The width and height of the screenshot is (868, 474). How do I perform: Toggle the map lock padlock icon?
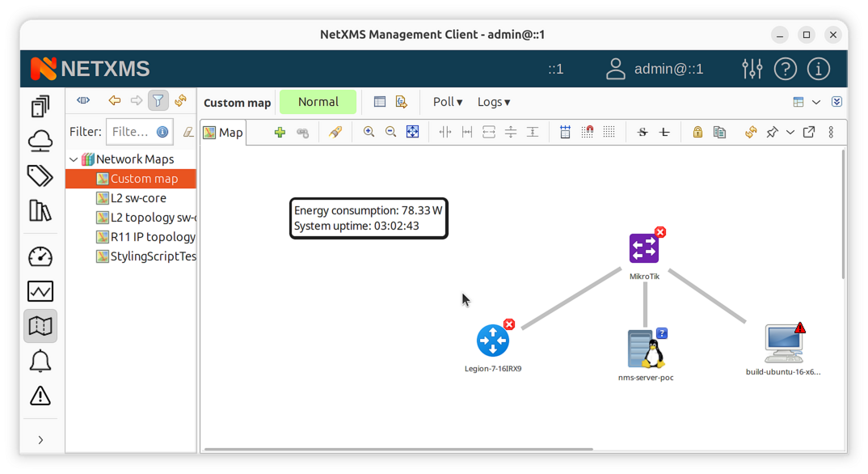click(x=697, y=133)
